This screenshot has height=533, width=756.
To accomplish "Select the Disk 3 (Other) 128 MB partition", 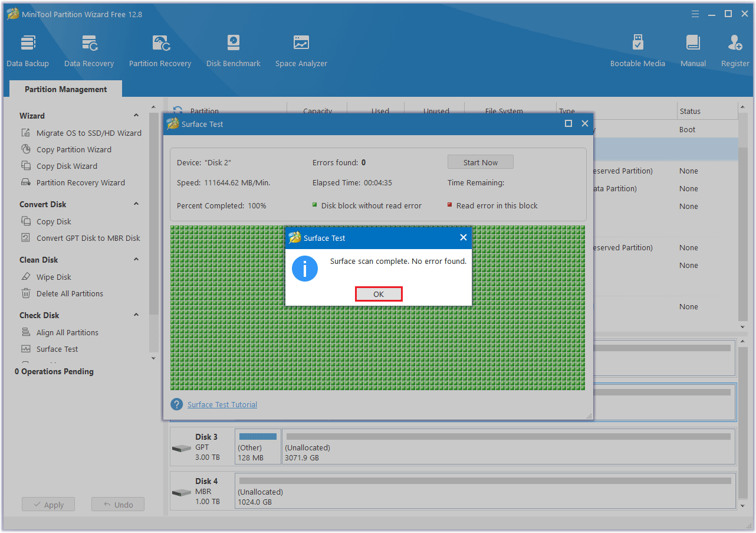I will 258,447.
